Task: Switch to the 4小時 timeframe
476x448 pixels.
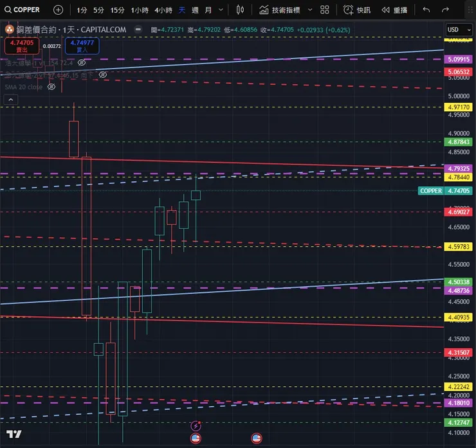Action: click(163, 10)
